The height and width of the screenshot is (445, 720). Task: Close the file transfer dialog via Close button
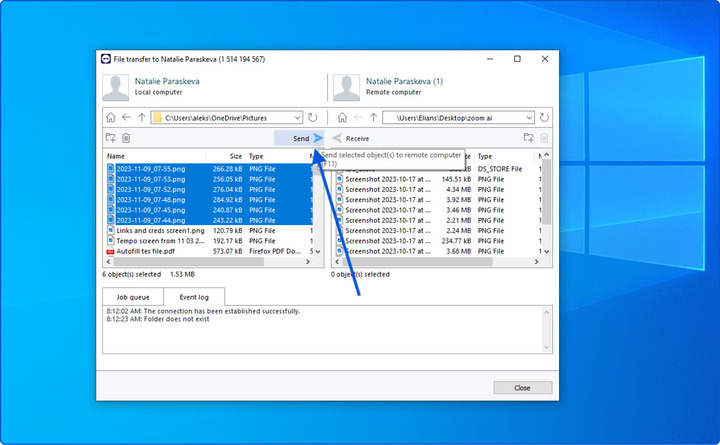coord(523,388)
